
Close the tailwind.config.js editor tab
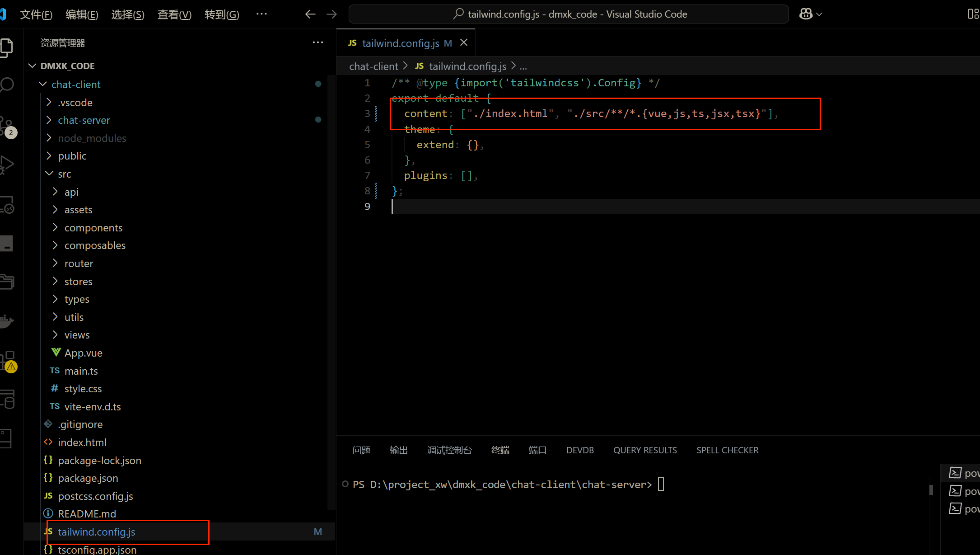click(464, 42)
